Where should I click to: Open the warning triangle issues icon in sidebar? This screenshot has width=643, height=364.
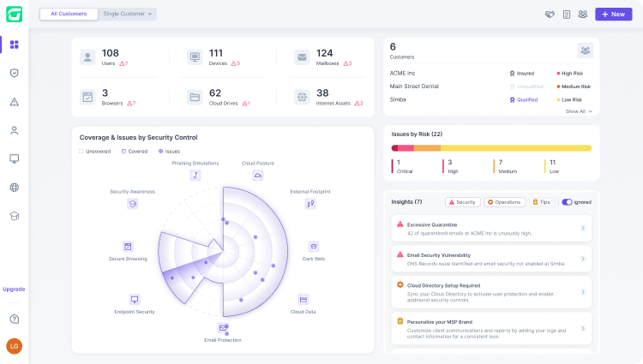[x=15, y=102]
